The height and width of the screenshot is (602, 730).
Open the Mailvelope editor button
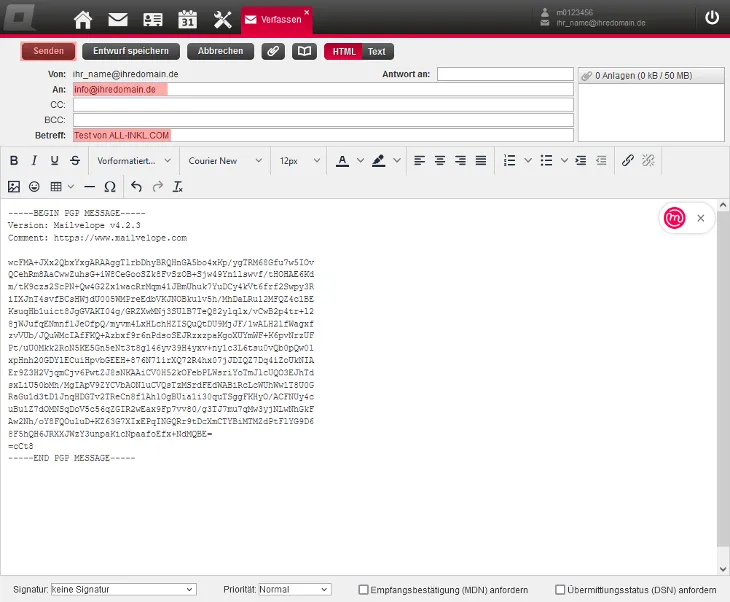(675, 217)
